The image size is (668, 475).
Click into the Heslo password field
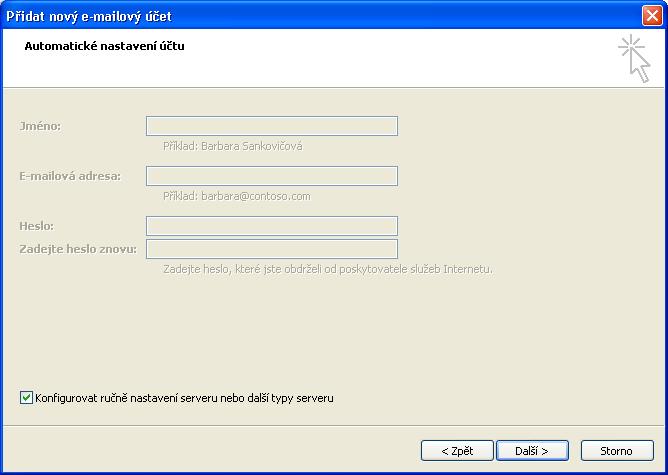(x=272, y=226)
